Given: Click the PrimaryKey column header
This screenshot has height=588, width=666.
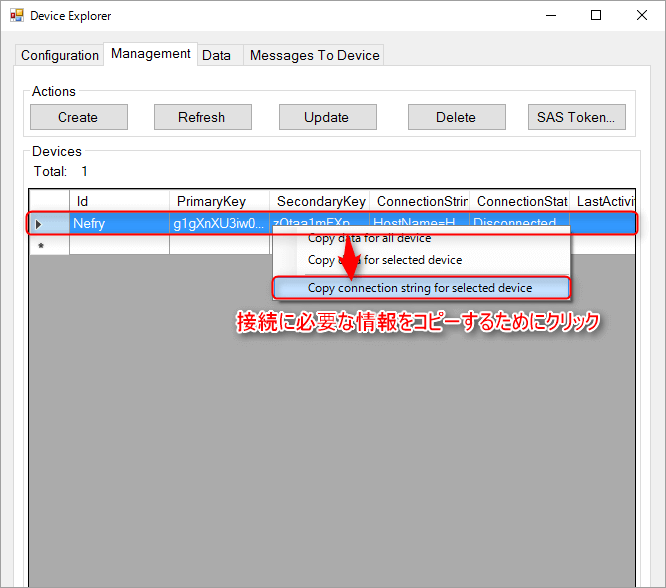Looking at the screenshot, I should (x=219, y=201).
